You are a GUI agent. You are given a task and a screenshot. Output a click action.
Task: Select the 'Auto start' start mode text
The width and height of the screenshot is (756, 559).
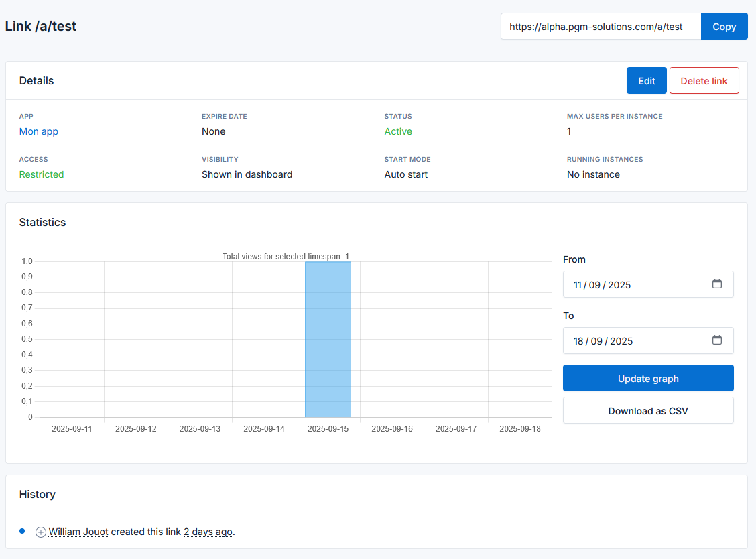click(x=406, y=174)
